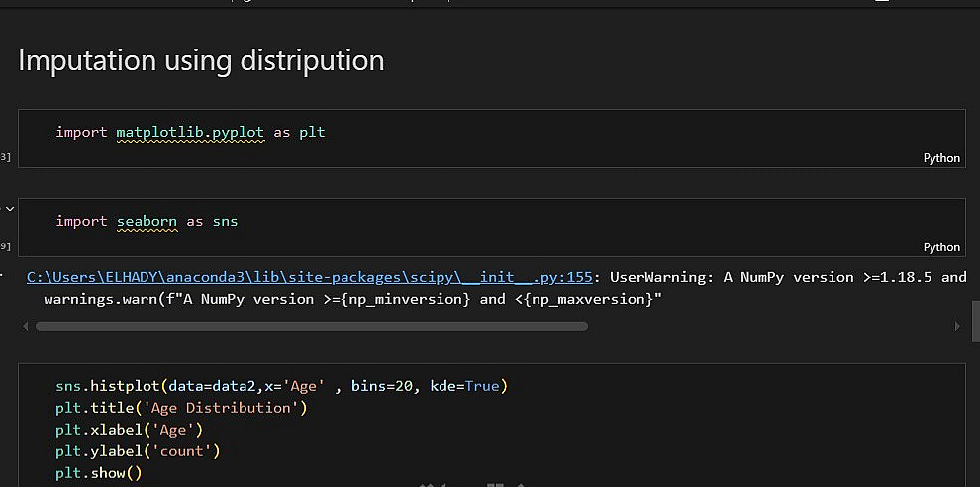Click the plt.show() line
The width and height of the screenshot is (980, 487).
(99, 473)
